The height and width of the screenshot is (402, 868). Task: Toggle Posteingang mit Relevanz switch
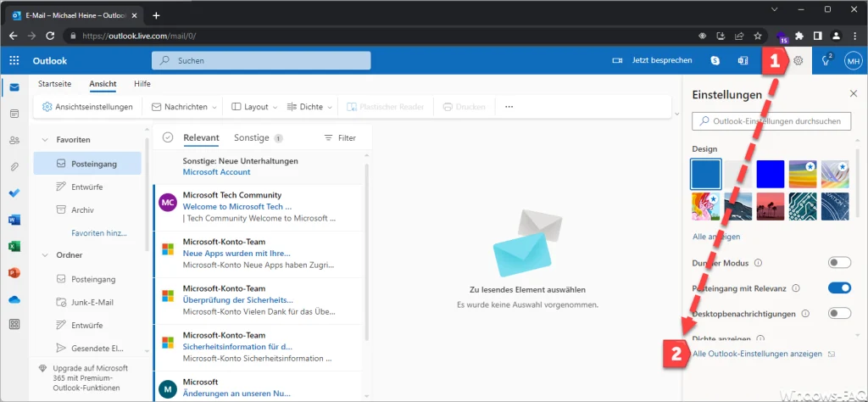pos(839,288)
